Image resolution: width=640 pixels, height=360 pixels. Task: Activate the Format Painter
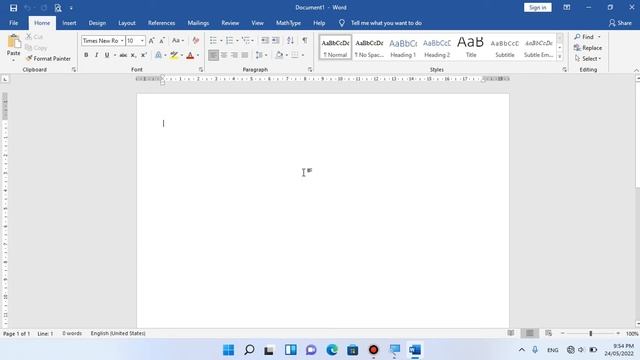tap(48, 59)
